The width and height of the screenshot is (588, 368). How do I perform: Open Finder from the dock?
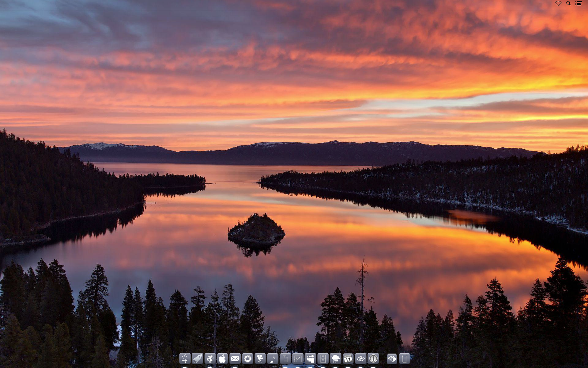click(185, 358)
